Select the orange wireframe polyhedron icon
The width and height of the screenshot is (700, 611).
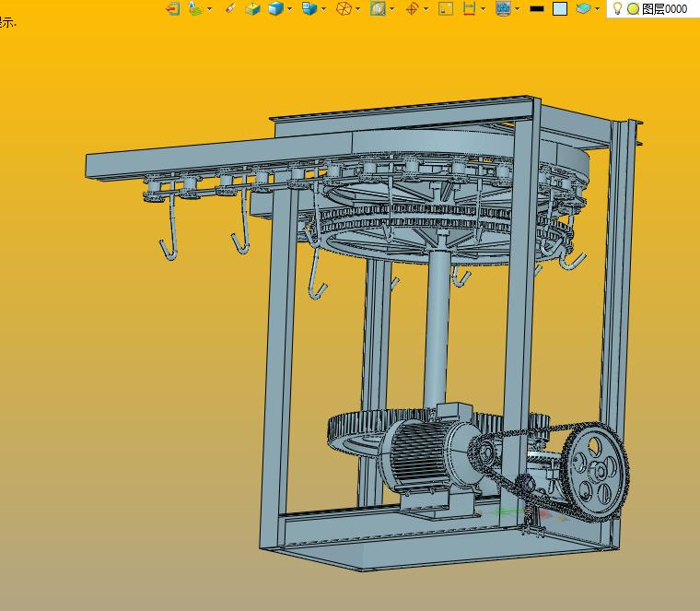coord(344,8)
